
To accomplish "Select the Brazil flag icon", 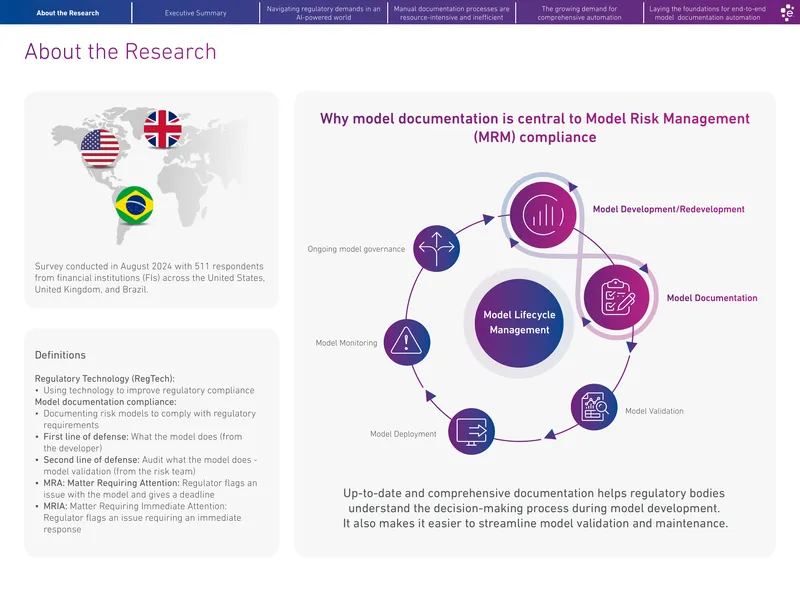I will (x=134, y=205).
